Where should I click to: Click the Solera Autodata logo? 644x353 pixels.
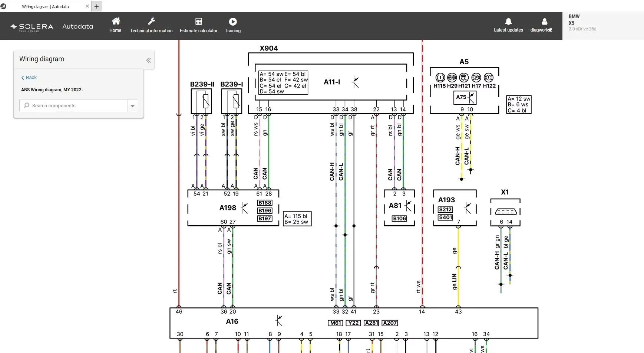tap(52, 26)
